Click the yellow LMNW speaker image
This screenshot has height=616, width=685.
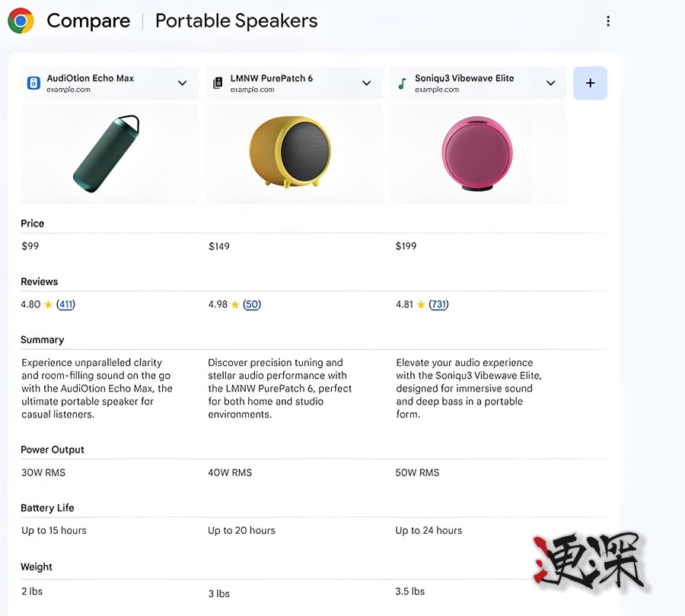pos(291,152)
